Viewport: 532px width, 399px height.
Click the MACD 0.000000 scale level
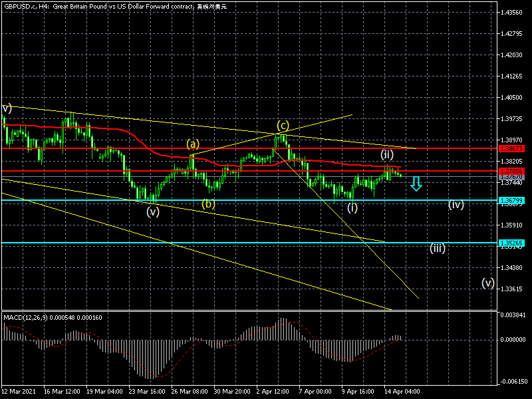click(x=513, y=339)
